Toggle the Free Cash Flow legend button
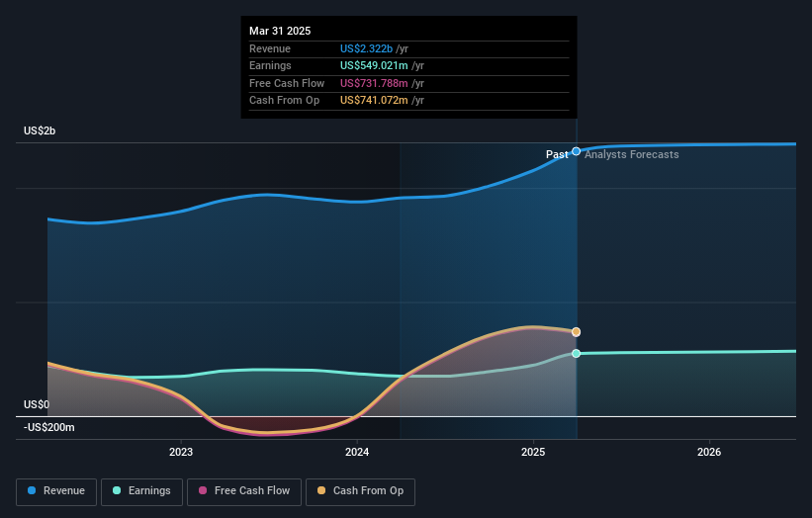Screen dimensions: 812x518 point(244,491)
